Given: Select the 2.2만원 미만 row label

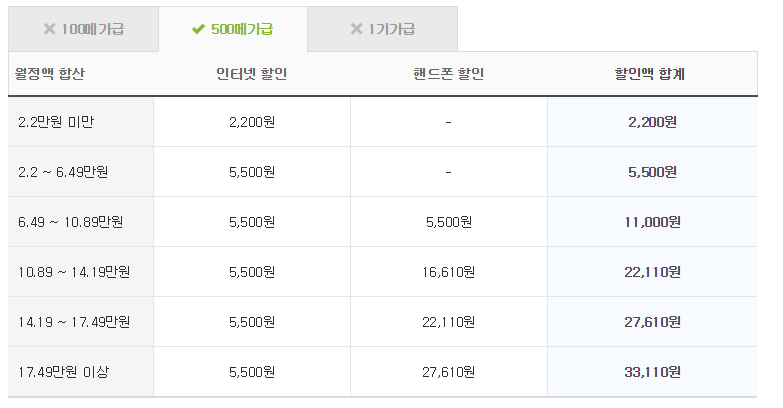Looking at the screenshot, I should pyautogui.click(x=56, y=122).
